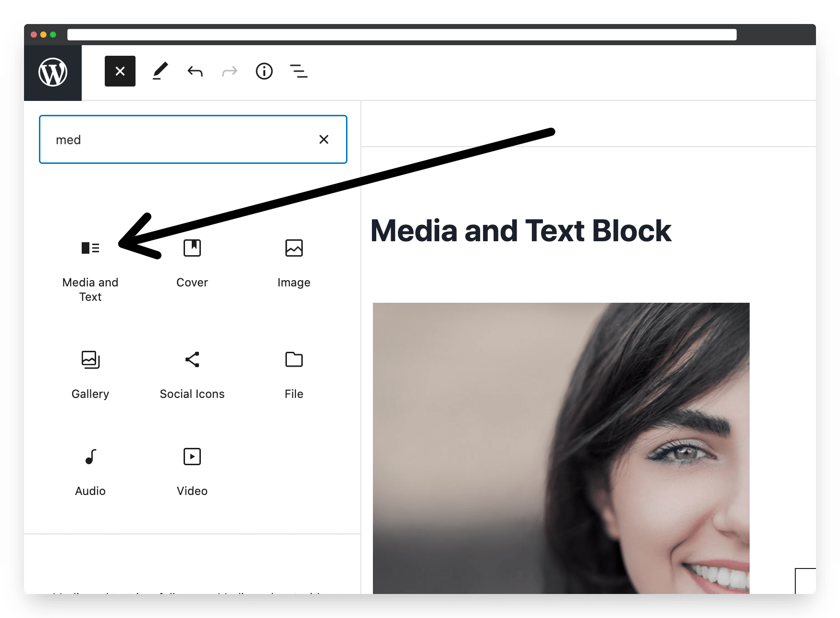Insert the Media and Text block
840x618 pixels.
click(90, 271)
